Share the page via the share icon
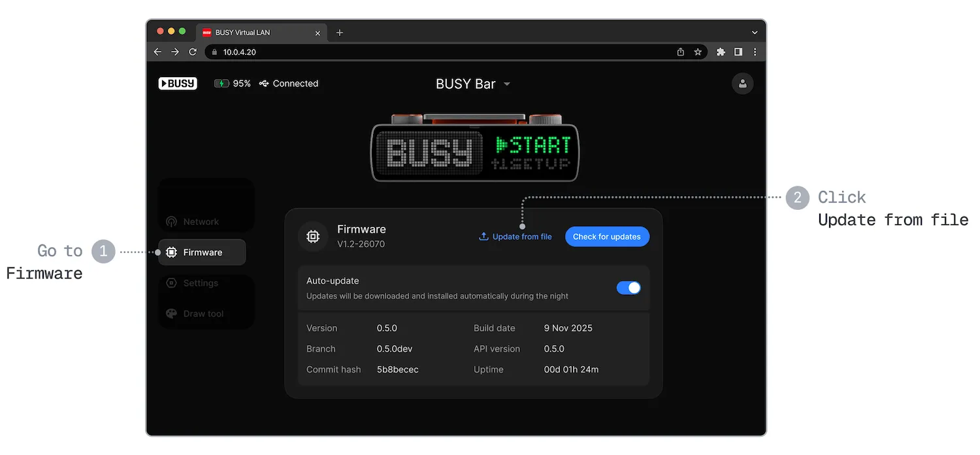Screen dimensions: 980x455 point(681,52)
